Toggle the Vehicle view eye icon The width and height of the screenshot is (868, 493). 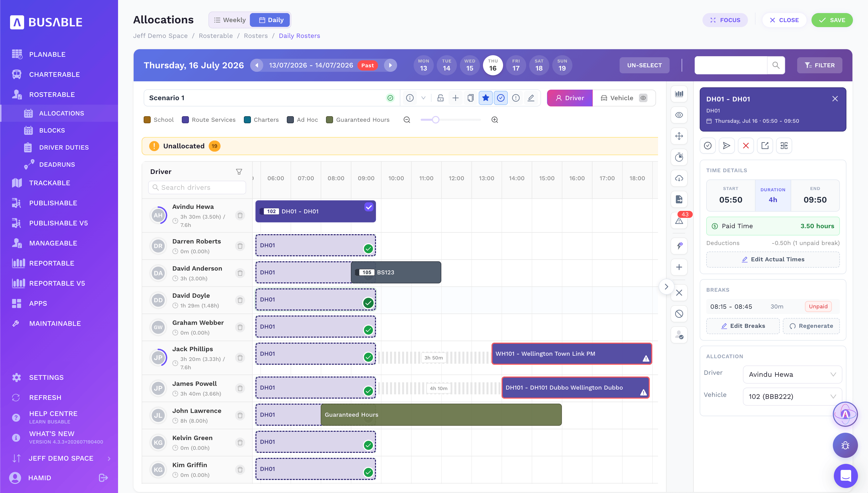[643, 98]
